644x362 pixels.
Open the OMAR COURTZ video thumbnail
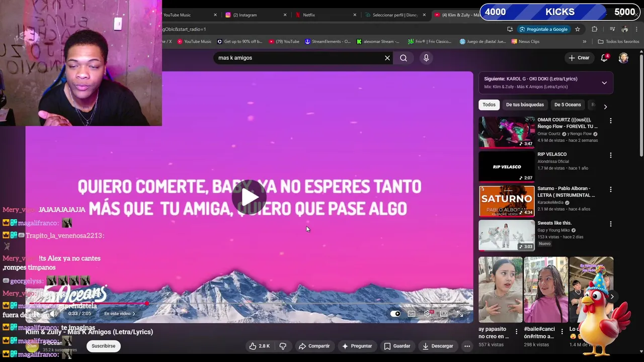coord(507,132)
